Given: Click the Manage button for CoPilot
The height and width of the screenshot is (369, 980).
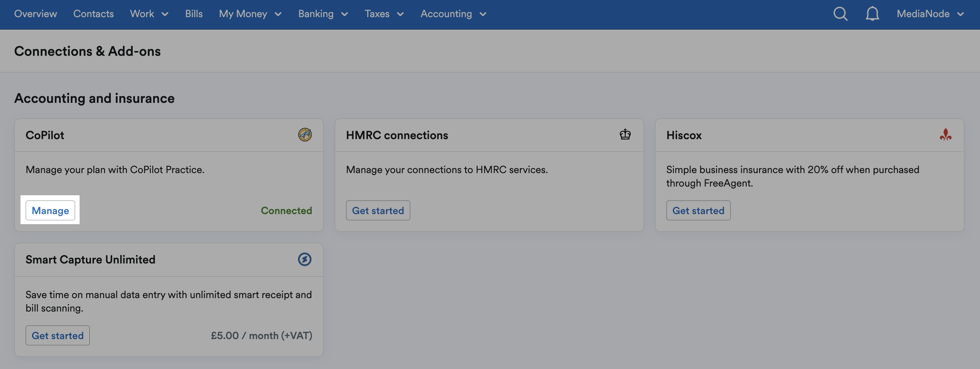Looking at the screenshot, I should pos(50,211).
